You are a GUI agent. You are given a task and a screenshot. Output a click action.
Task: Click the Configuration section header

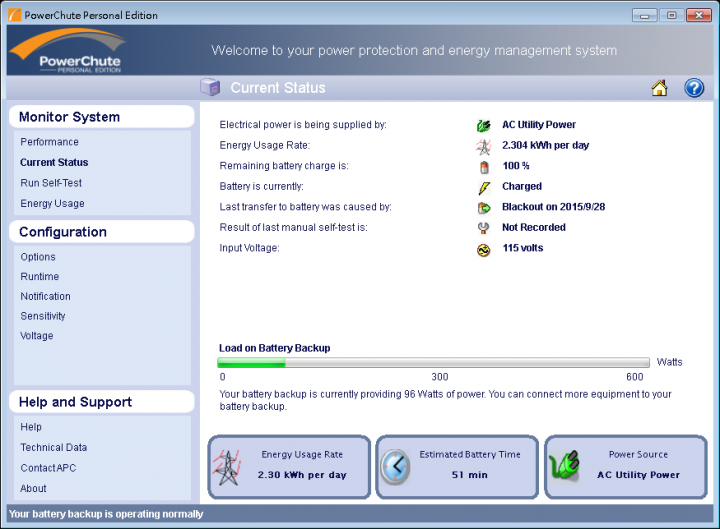click(x=101, y=232)
